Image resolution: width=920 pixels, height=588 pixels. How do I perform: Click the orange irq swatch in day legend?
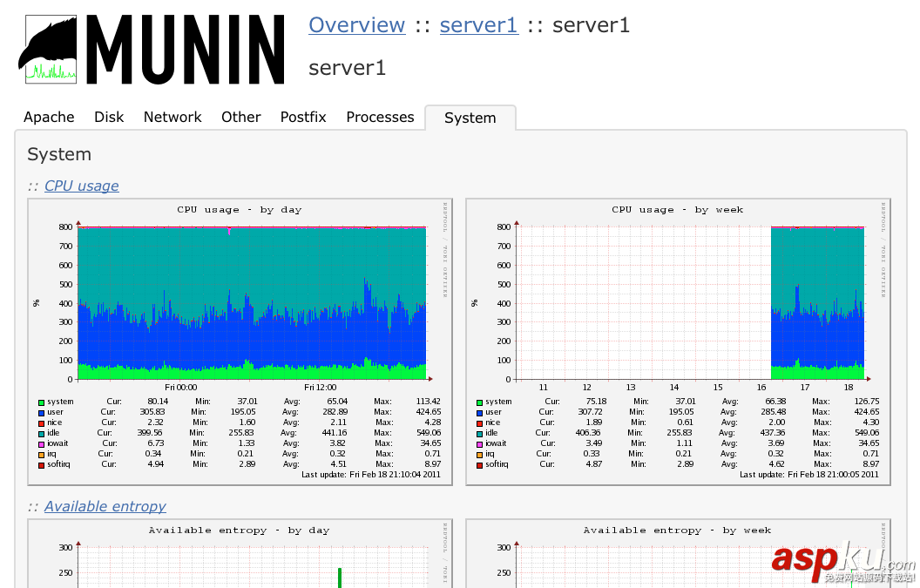(41, 455)
